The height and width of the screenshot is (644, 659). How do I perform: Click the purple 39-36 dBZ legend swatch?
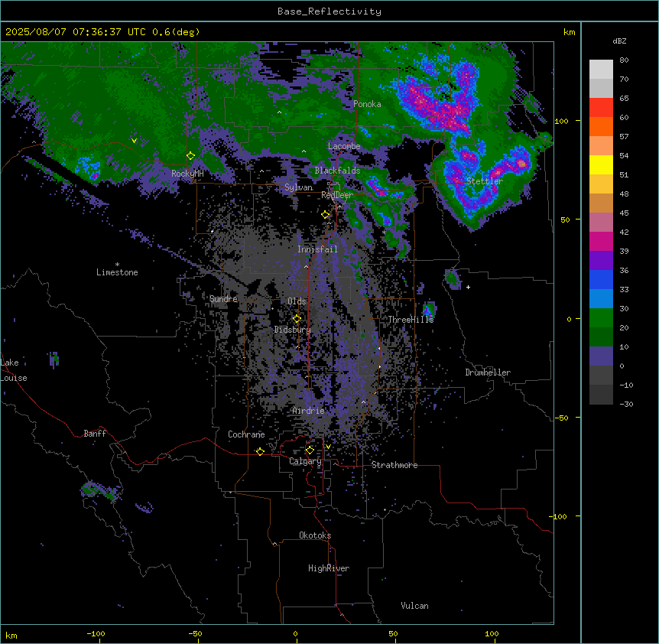click(x=601, y=261)
